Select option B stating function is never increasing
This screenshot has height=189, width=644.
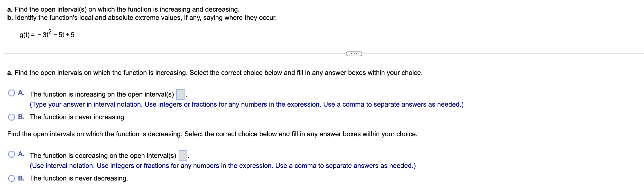click(12, 117)
